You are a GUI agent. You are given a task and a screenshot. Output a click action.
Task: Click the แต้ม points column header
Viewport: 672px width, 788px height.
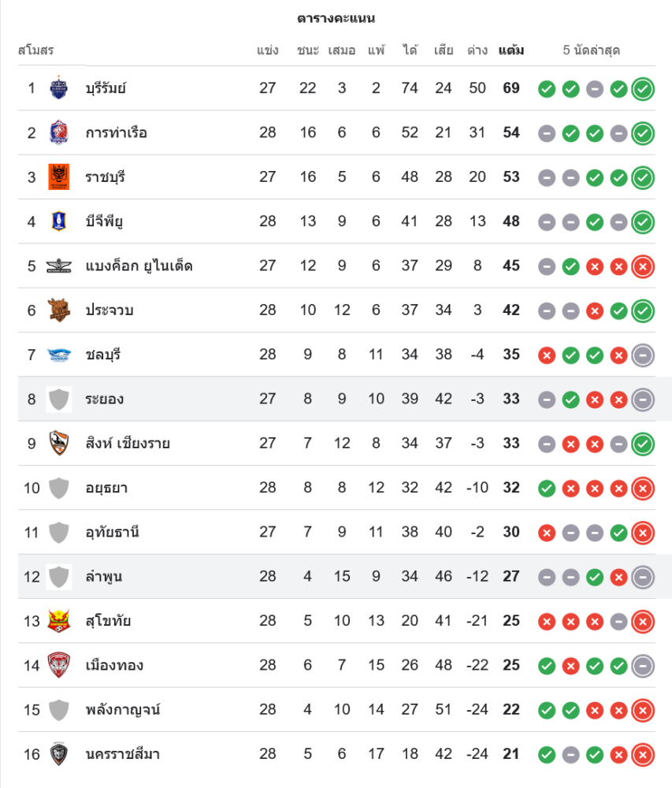(x=511, y=50)
